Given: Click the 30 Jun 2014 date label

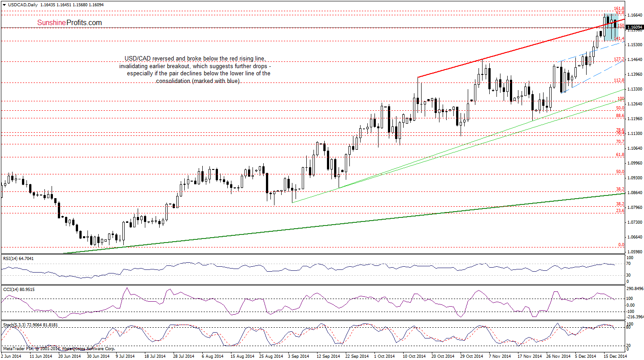Looking at the screenshot, I should pos(97,356).
